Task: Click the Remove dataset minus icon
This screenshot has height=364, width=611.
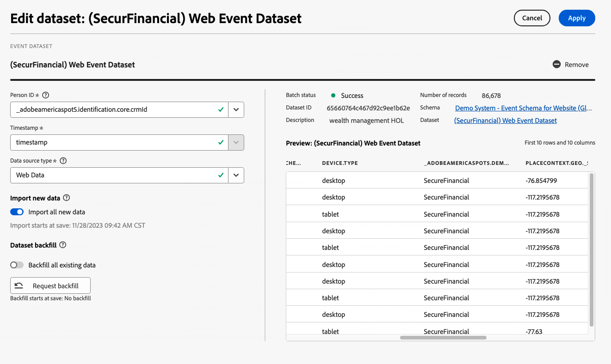Action: point(557,64)
